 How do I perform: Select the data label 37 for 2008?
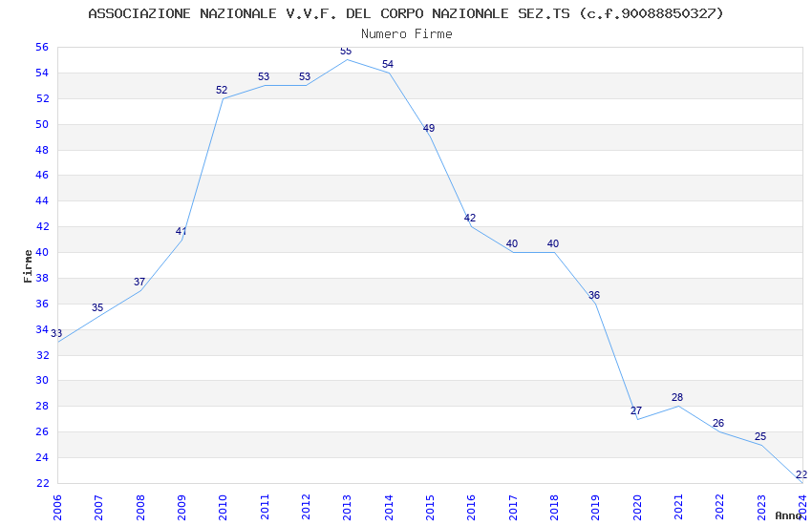[139, 282]
